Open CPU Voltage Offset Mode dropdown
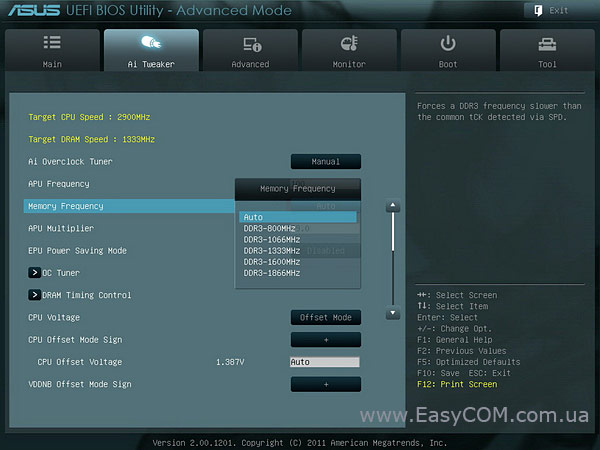The height and width of the screenshot is (450, 600). pos(326,317)
